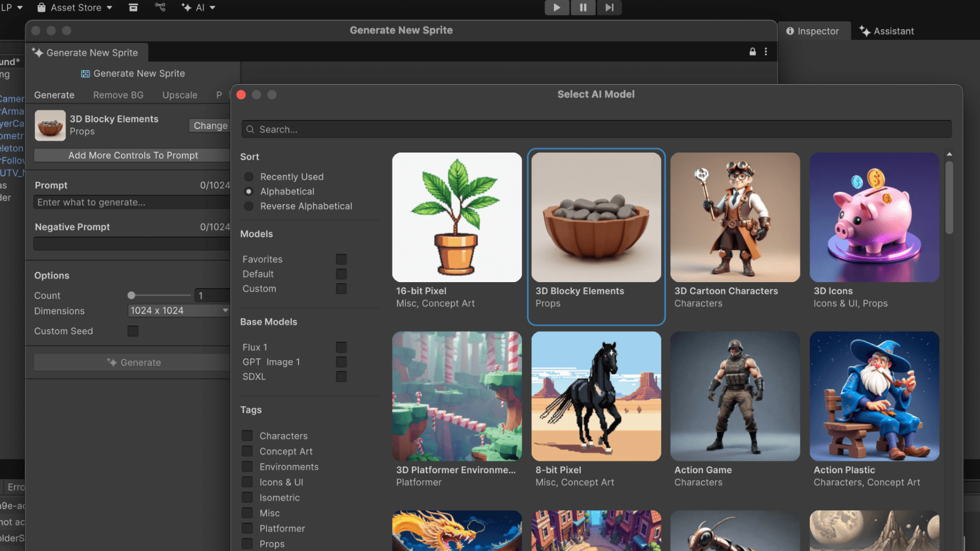This screenshot has height=551, width=980.
Task: Click the Step frame button
Action: coord(609,8)
